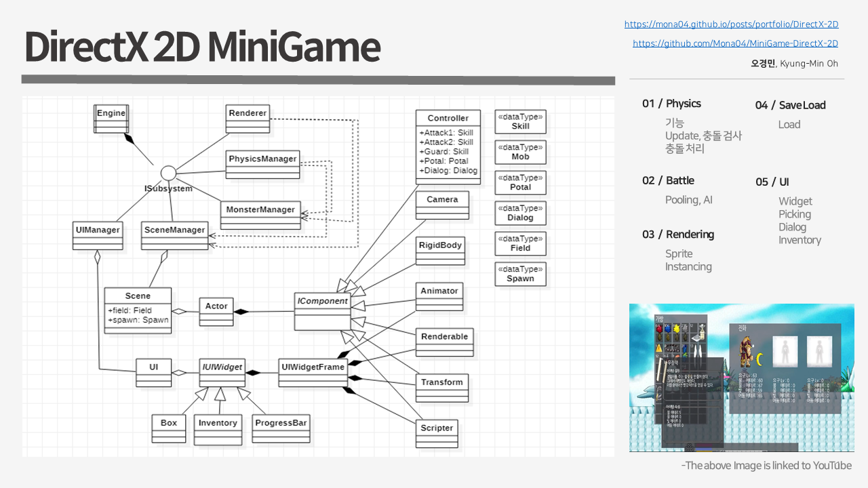Select the Renderable class box

[x=444, y=342]
